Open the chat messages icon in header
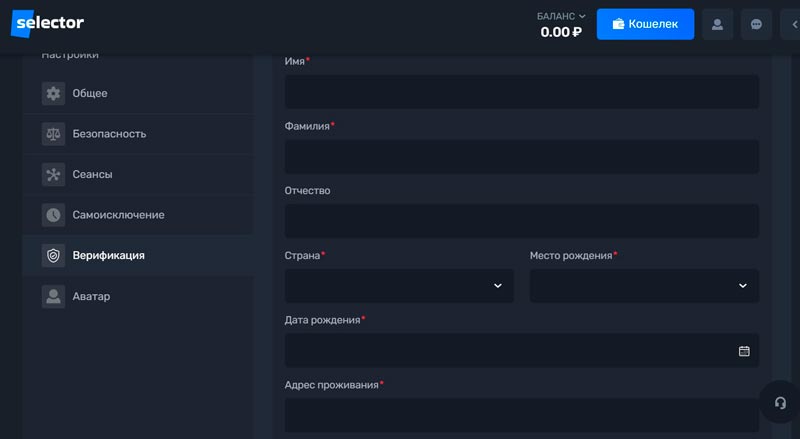800x439 pixels. (756, 24)
